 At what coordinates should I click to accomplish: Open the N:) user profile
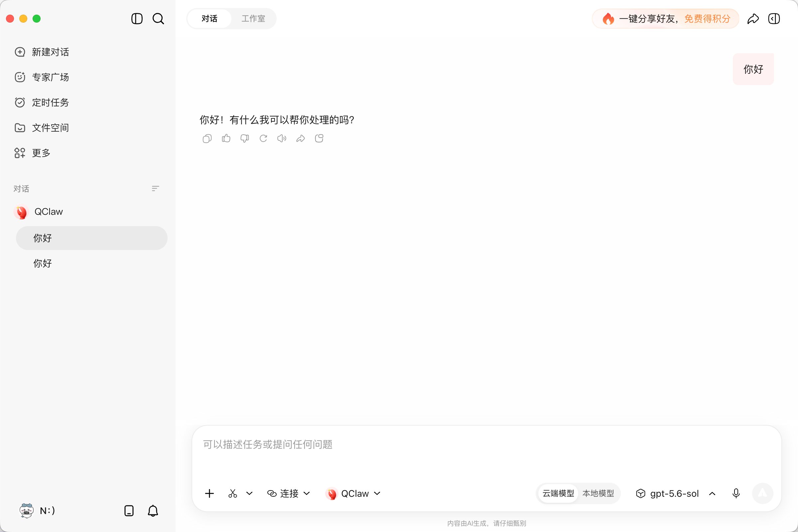[37, 511]
